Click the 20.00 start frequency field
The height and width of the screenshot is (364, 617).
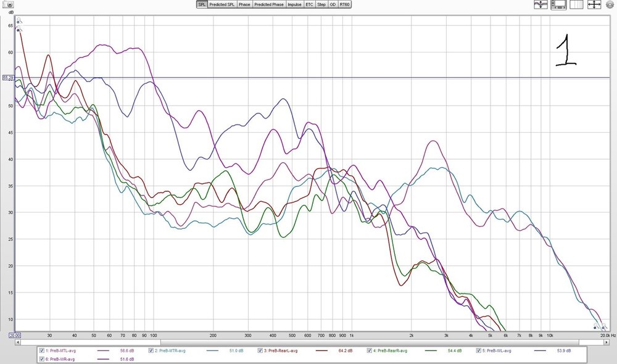(15, 335)
